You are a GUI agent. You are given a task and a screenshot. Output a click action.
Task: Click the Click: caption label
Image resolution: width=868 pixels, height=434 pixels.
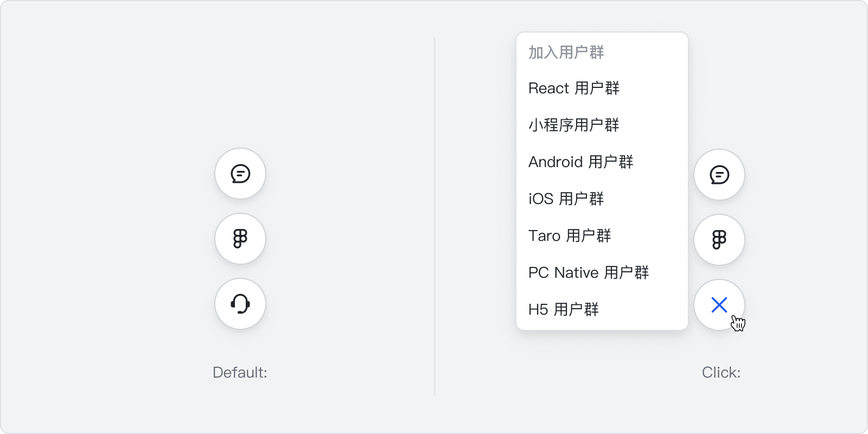tap(721, 372)
